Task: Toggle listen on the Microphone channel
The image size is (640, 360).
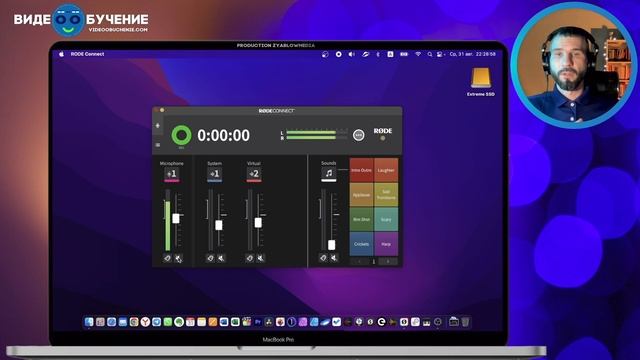Action: click(167, 258)
